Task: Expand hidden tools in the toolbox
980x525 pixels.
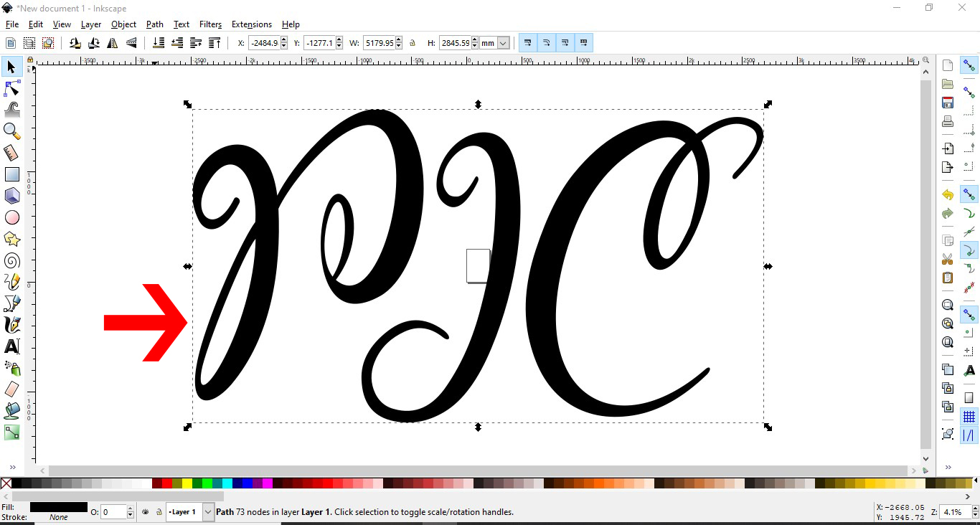Action: pyautogui.click(x=12, y=468)
